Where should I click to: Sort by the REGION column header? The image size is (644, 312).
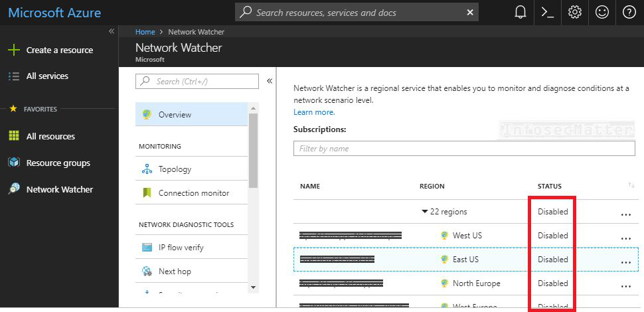click(x=432, y=186)
